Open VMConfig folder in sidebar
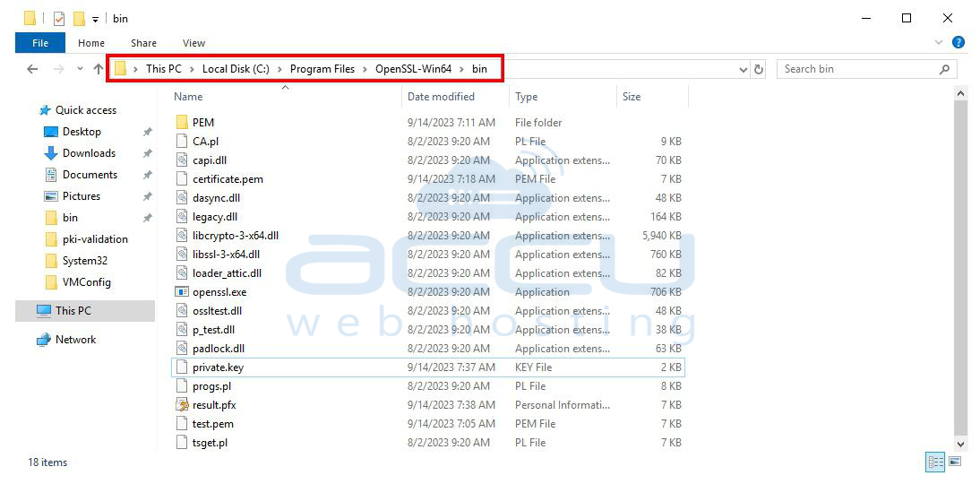This screenshot has width=980, height=484. click(x=86, y=282)
